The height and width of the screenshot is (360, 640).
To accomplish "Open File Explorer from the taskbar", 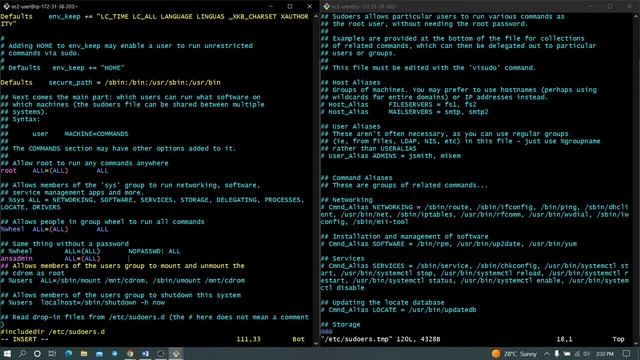I will pos(84,353).
